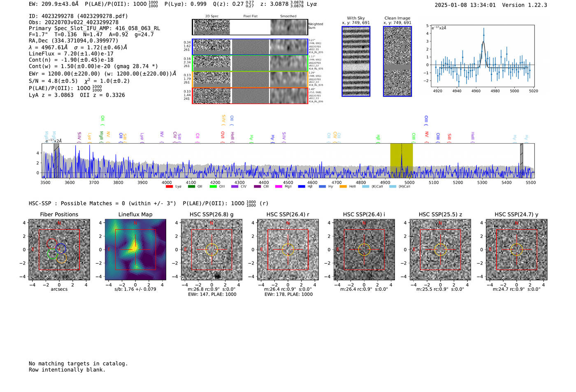Screen dimensions: 576x392
Task: Click the LyA z = 3.0863 value
Action: click(51, 95)
